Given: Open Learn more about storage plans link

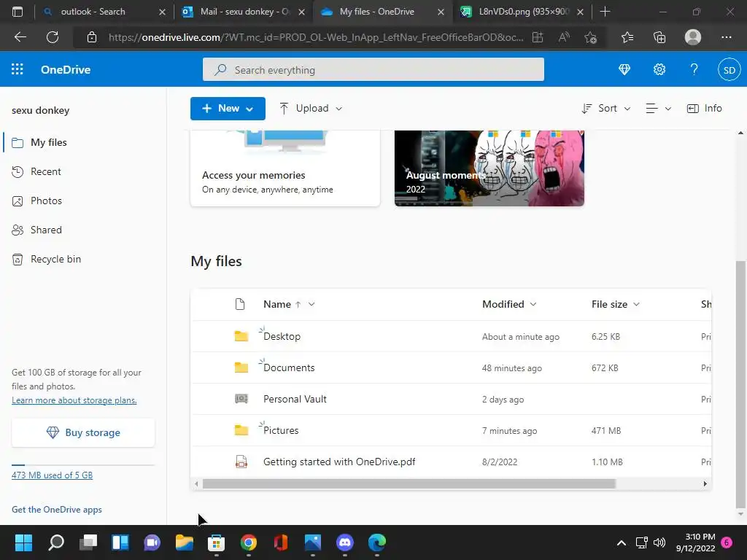Looking at the screenshot, I should pyautogui.click(x=74, y=400).
